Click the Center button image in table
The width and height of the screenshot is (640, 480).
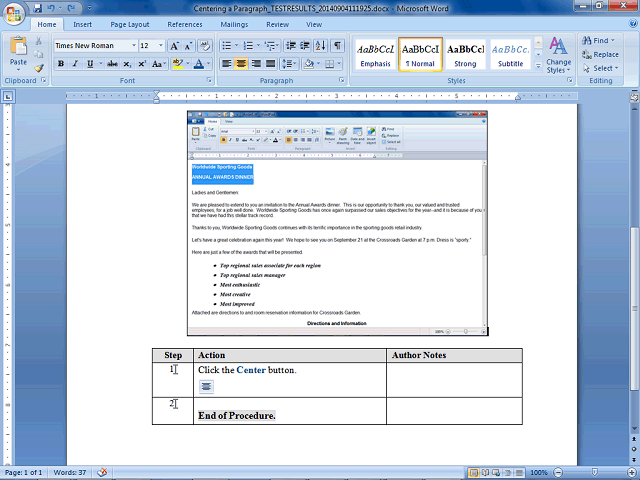click(x=206, y=386)
